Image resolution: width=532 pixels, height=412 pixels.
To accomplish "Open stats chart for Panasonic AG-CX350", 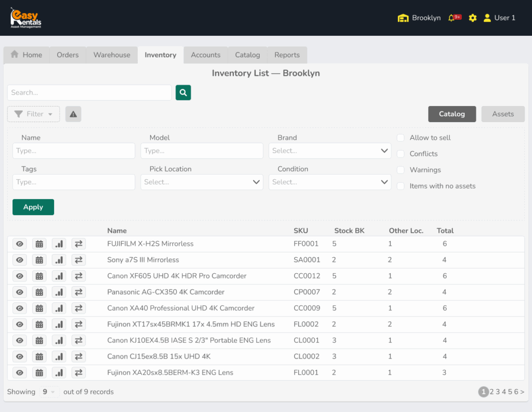I will (x=59, y=292).
